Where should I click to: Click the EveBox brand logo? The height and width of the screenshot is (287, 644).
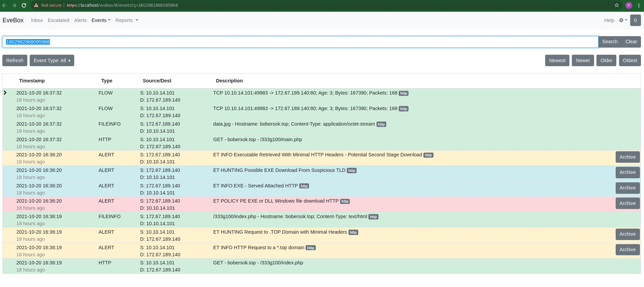13,20
